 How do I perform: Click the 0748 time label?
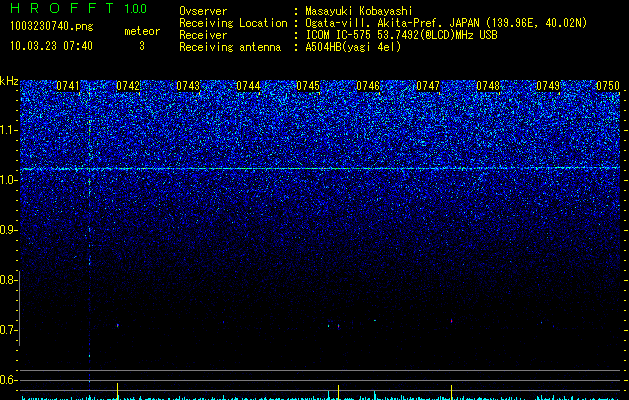click(x=488, y=86)
